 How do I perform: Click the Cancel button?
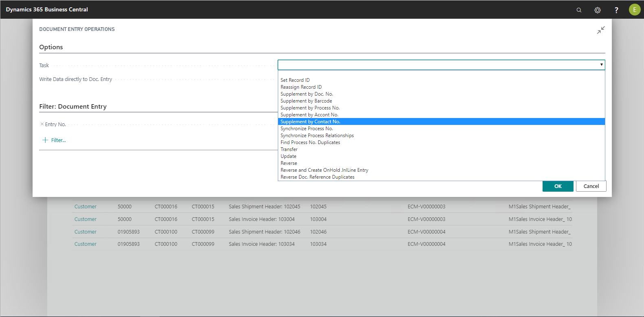[591, 186]
